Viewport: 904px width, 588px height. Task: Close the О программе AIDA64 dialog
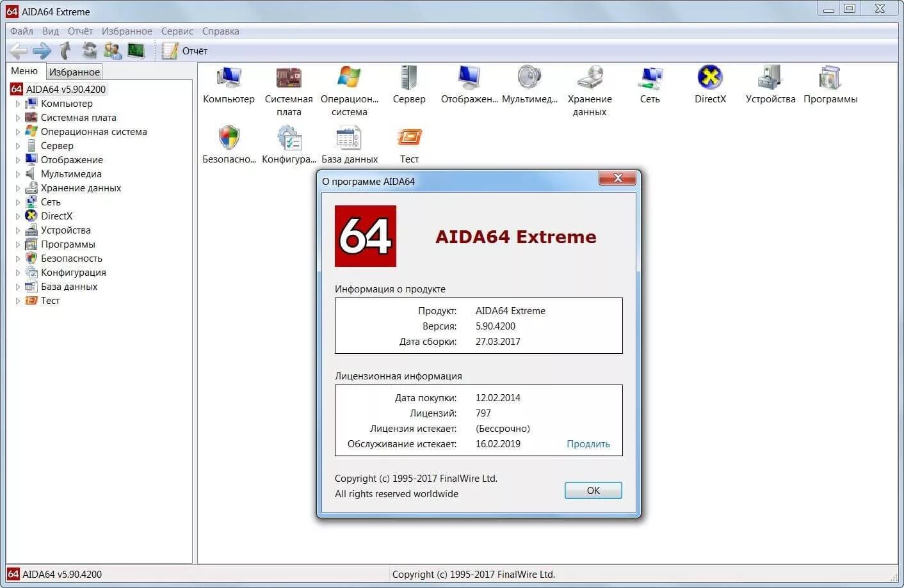click(617, 178)
